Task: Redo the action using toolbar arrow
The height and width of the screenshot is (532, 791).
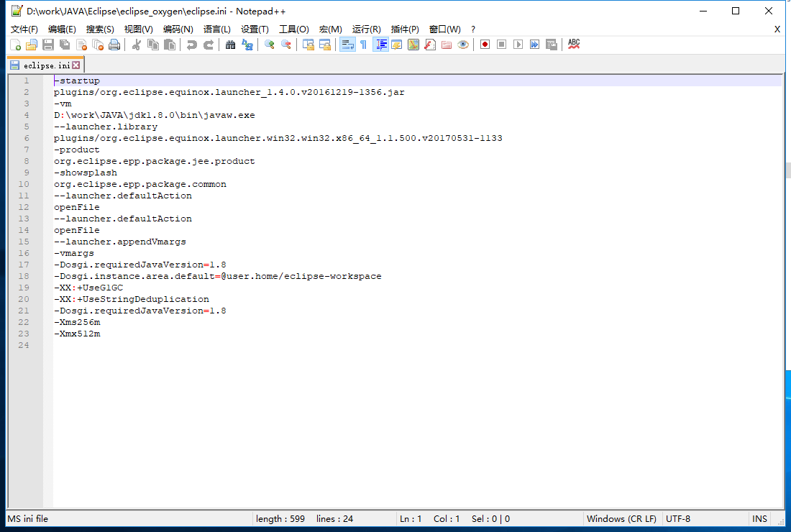Action: coord(209,45)
